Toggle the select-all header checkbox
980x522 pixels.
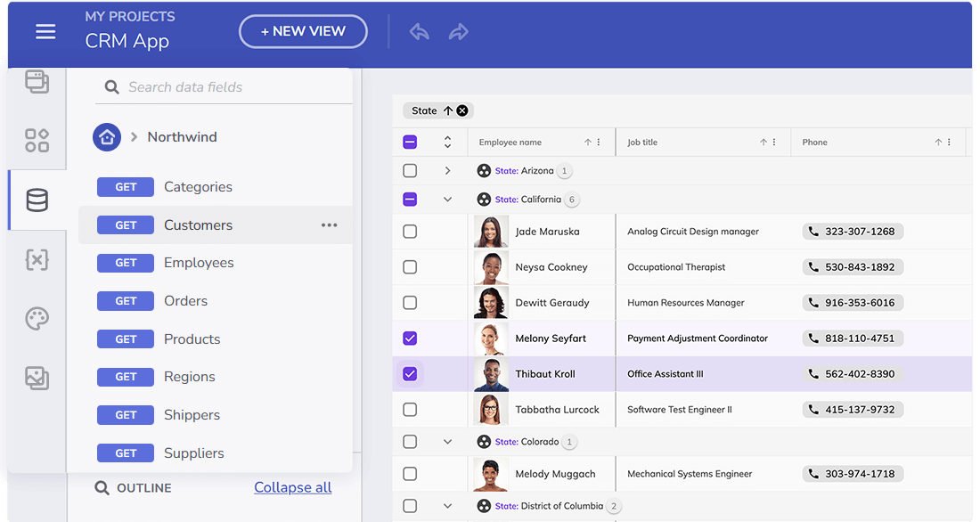(x=410, y=143)
